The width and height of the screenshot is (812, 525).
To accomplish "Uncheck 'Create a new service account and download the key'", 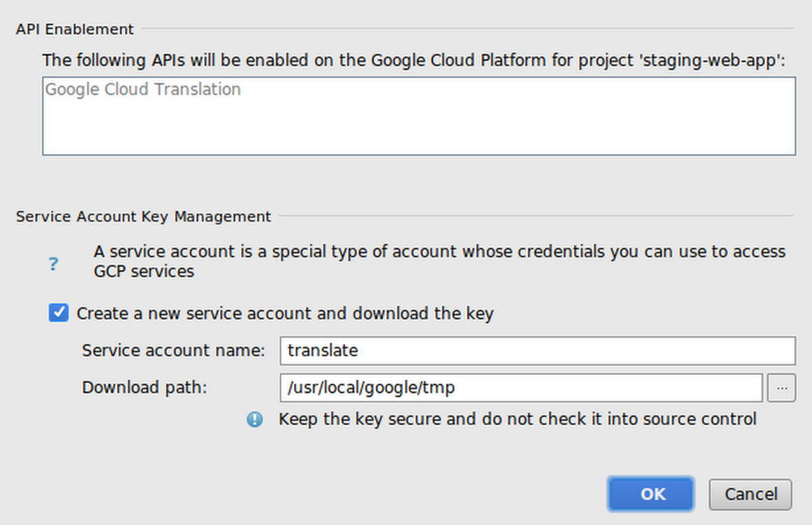I will tap(58, 312).
